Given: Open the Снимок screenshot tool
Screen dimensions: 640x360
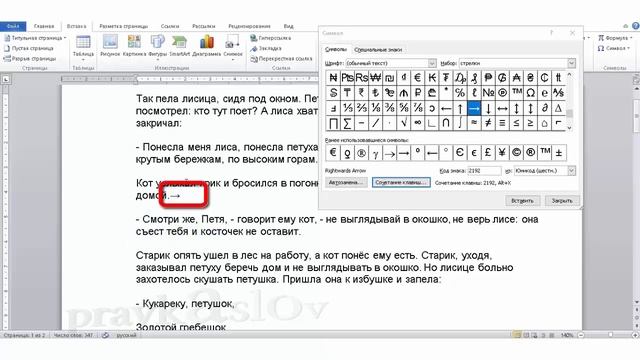Looking at the screenshot, I should (233, 47).
